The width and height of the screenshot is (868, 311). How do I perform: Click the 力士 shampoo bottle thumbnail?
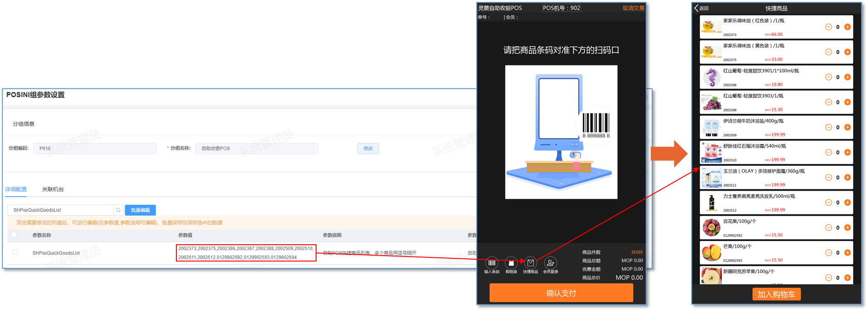711,202
